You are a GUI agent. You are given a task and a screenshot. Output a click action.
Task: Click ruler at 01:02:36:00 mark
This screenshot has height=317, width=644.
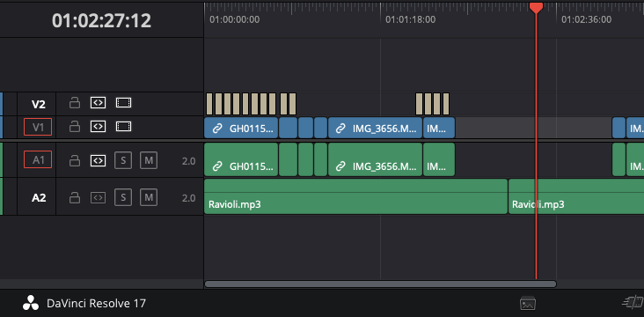(586, 19)
